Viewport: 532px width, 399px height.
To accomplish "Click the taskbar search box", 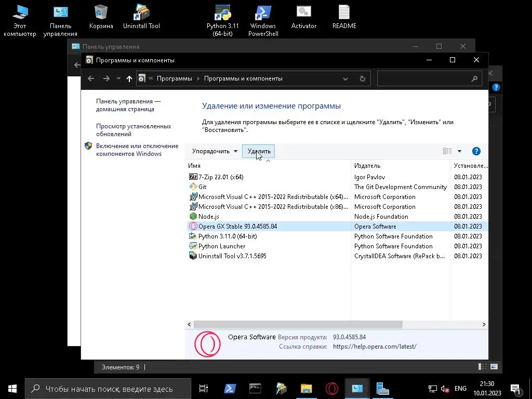I will click(108, 389).
